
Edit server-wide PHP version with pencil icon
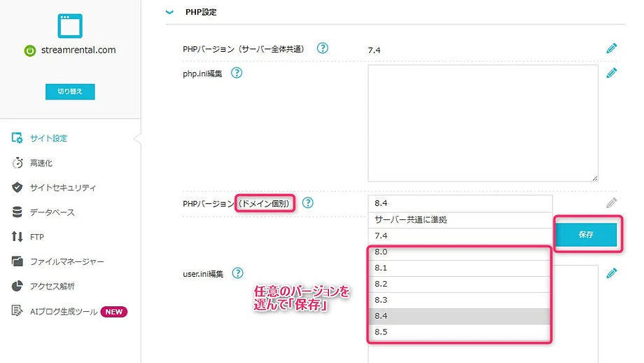pyautogui.click(x=612, y=48)
